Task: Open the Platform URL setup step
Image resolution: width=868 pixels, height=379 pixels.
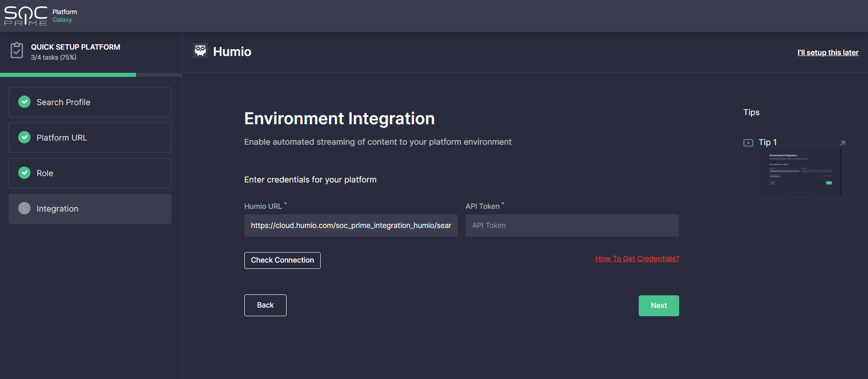Action: [90, 138]
